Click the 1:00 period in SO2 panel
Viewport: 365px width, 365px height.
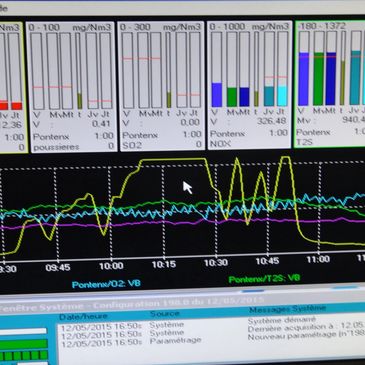pyautogui.click(x=192, y=134)
